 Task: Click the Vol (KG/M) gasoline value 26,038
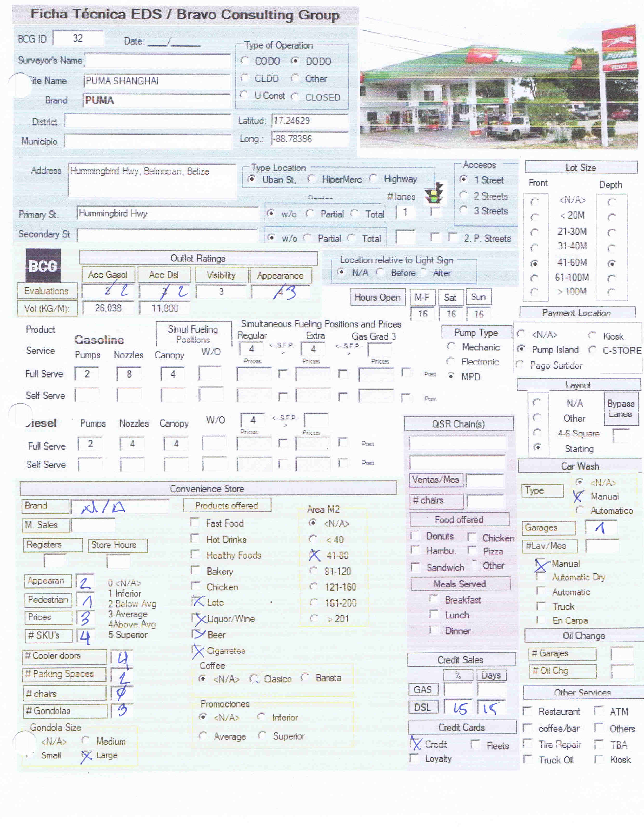[109, 308]
